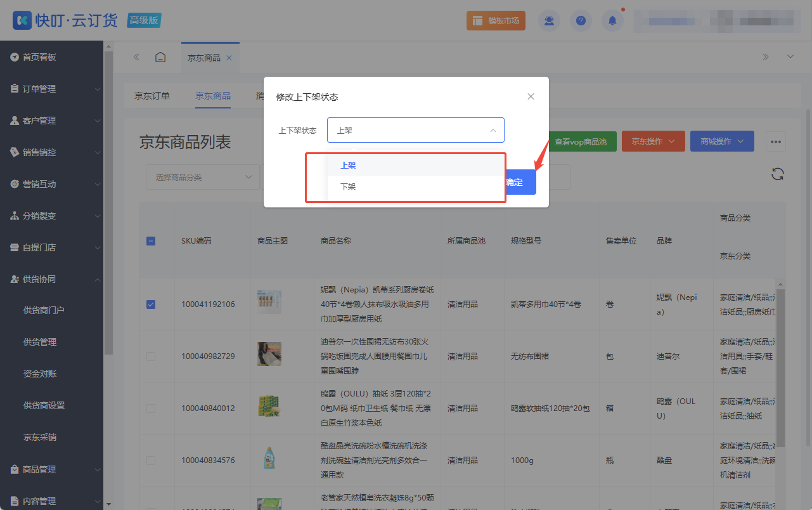Screen dimensions: 812x510
Task: Open the tab list dropdown chevron
Action: click(790, 57)
